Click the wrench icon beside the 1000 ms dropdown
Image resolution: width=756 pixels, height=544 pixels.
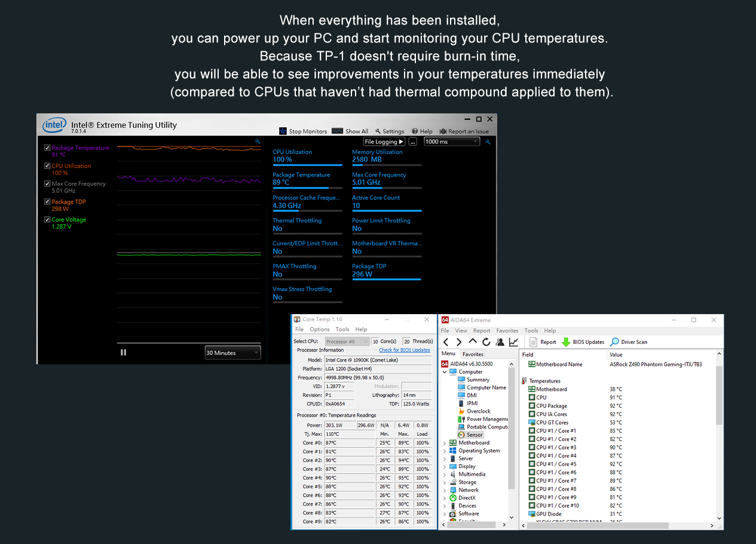tap(488, 142)
